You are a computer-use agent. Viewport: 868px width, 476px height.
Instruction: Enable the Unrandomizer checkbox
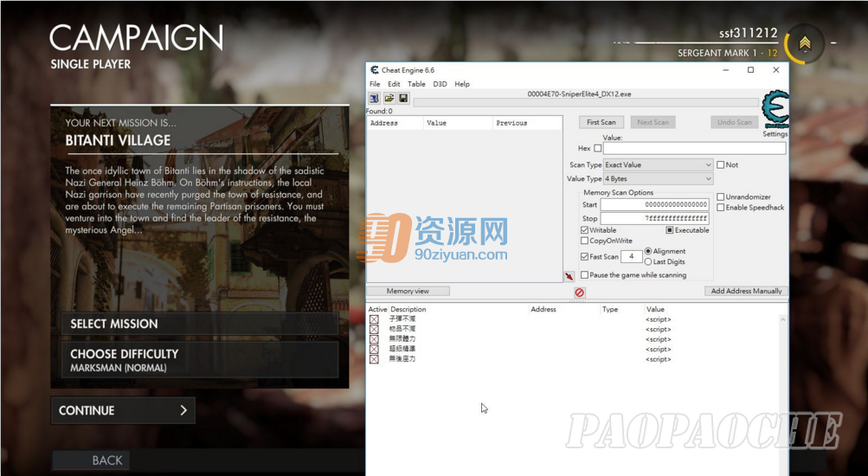tap(721, 197)
